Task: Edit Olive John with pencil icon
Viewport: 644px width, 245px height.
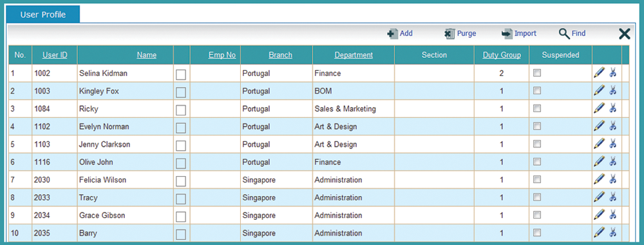Action: [599, 162]
